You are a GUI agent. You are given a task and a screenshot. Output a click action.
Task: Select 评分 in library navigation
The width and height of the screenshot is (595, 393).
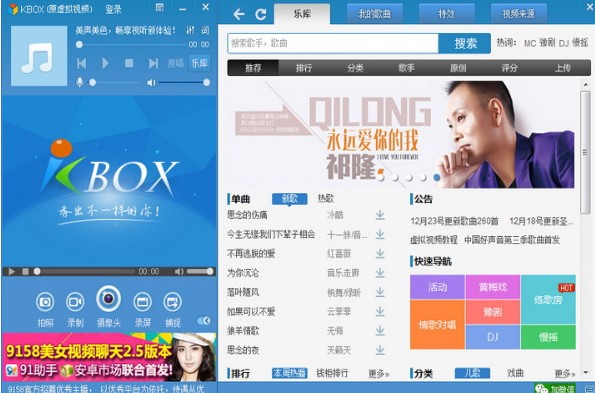pos(509,68)
